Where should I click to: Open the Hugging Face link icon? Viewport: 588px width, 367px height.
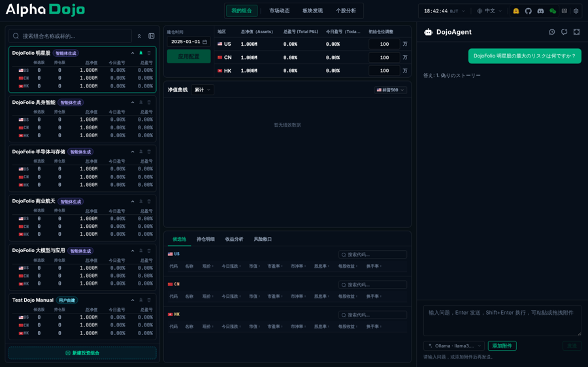click(516, 11)
